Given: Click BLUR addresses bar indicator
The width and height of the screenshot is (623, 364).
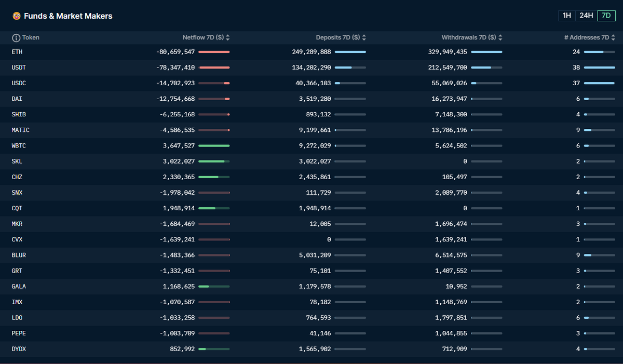Looking at the screenshot, I should [x=599, y=255].
